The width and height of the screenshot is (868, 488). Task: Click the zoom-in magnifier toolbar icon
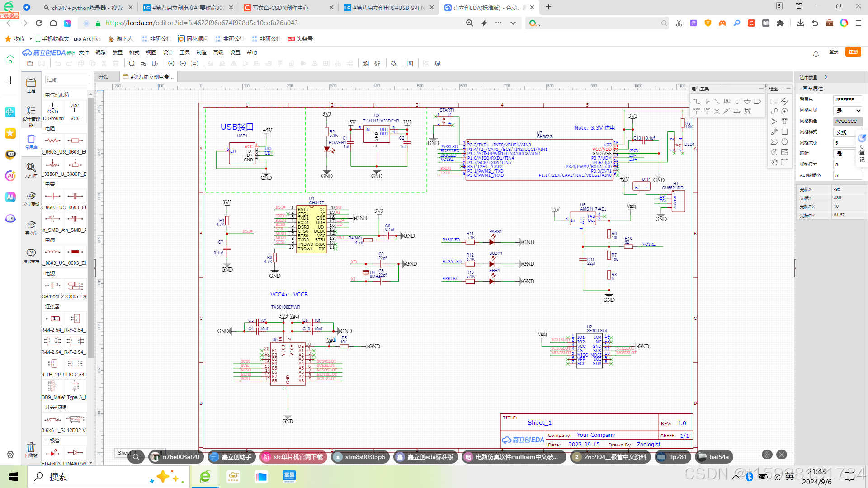[x=171, y=64]
